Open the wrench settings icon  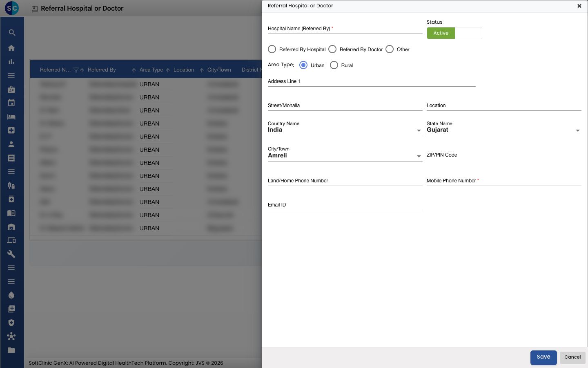click(11, 254)
